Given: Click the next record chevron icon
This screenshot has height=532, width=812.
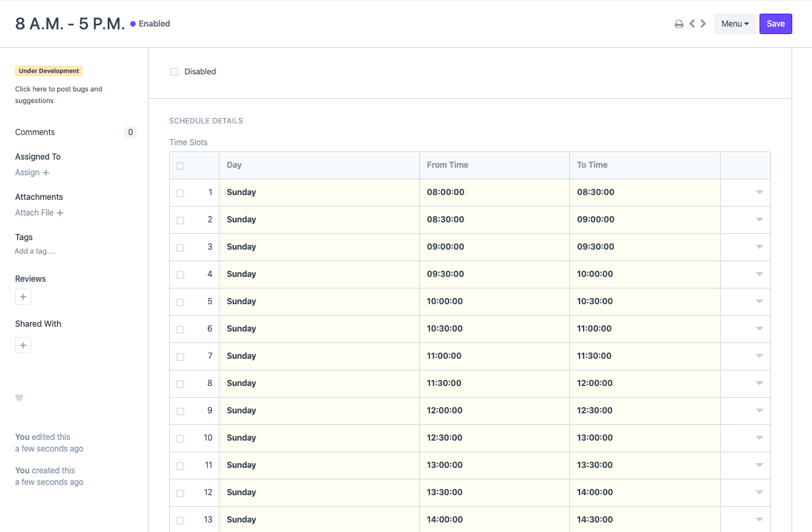Looking at the screenshot, I should point(704,23).
